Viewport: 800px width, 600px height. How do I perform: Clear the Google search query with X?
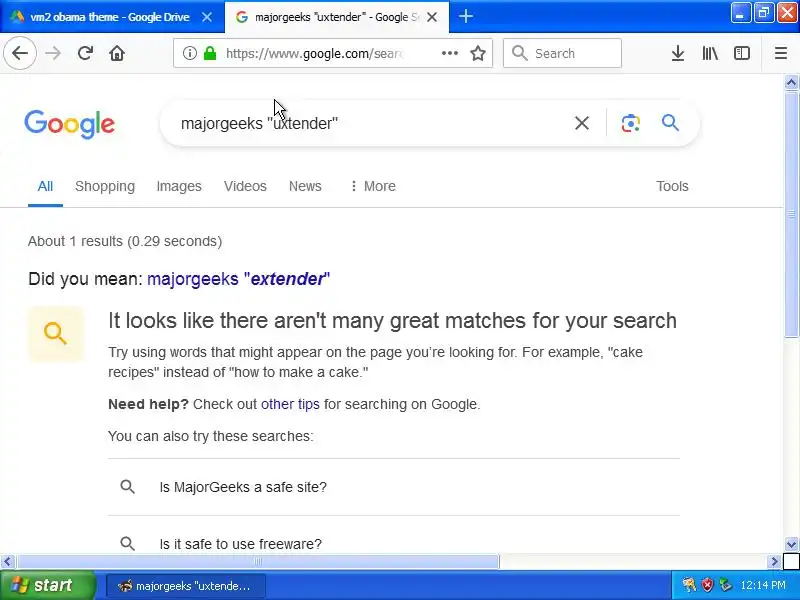point(582,123)
